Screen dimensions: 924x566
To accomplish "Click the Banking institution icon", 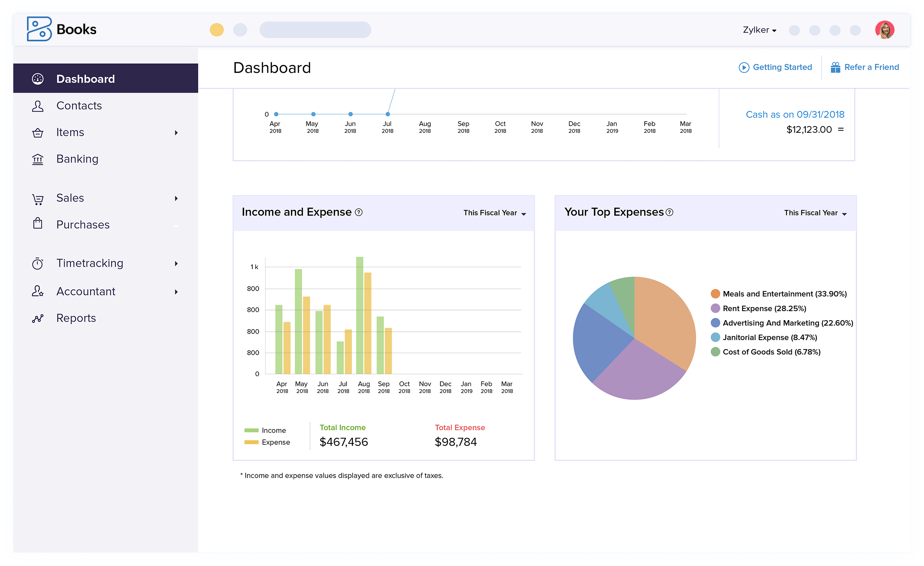I will 38,159.
